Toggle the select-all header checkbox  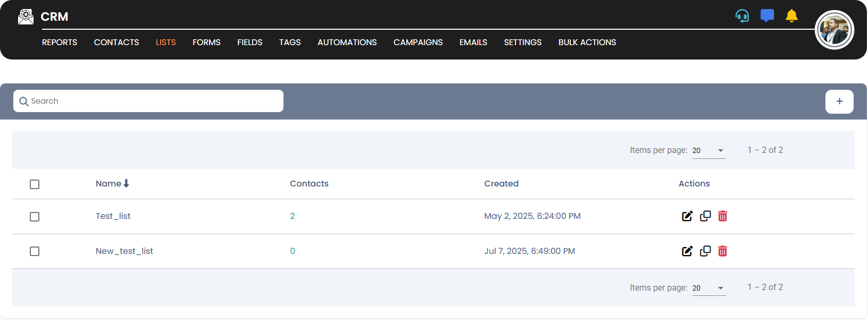[35, 184]
